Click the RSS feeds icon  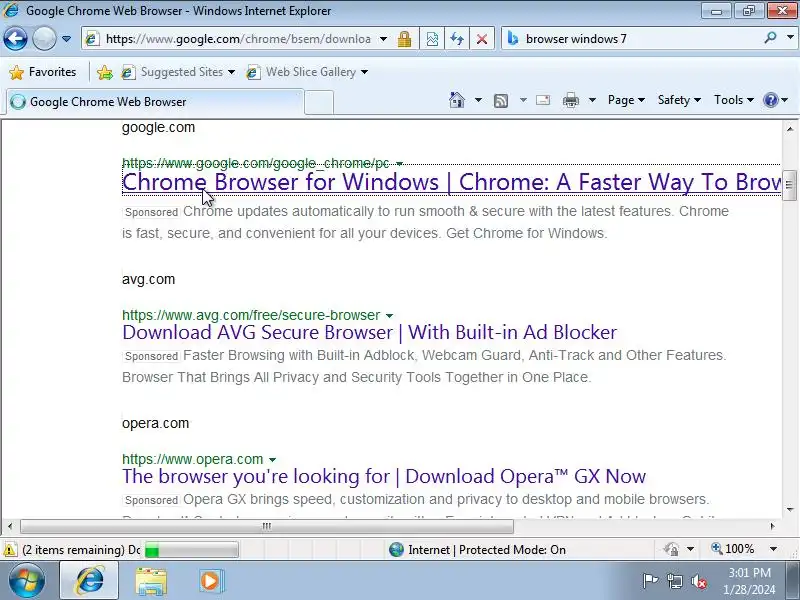pos(501,101)
